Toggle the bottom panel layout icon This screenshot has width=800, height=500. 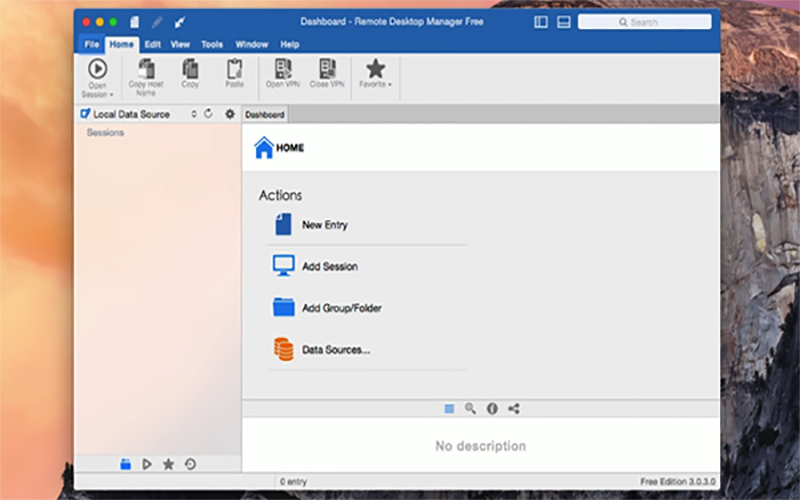[564, 22]
